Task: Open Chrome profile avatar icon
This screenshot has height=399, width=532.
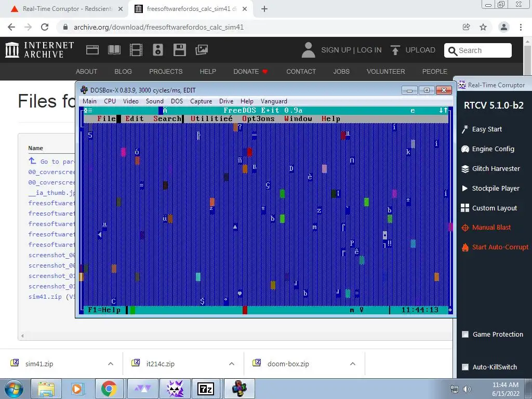Action: [x=504, y=27]
